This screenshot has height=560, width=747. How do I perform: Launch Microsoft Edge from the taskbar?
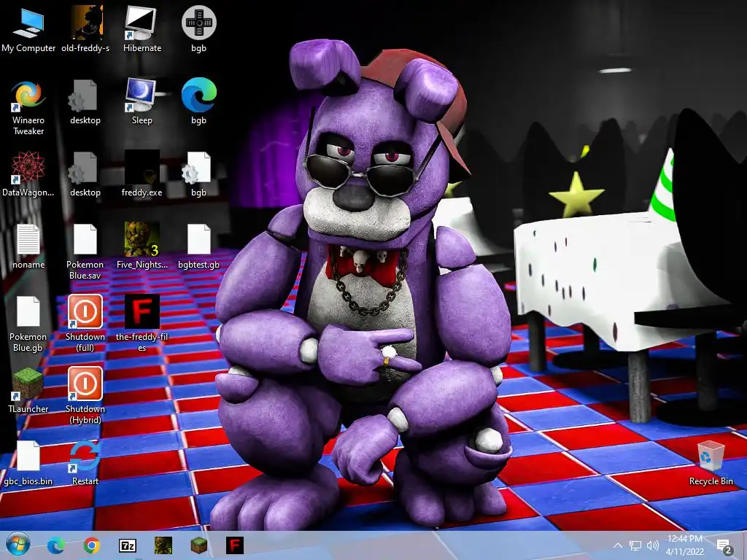pyautogui.click(x=55, y=545)
